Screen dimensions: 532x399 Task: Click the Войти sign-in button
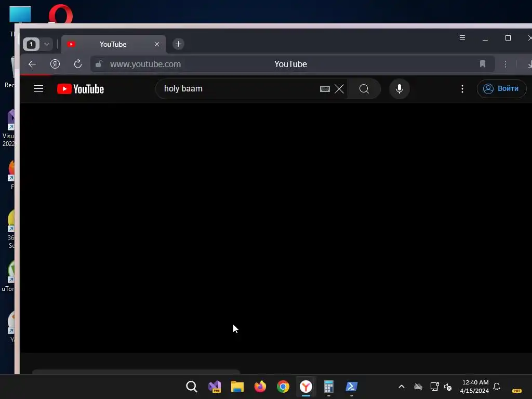501,88
